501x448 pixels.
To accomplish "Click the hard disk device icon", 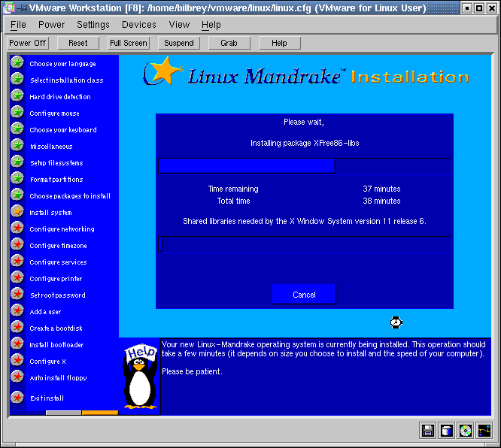I will pyautogui.click(x=447, y=431).
